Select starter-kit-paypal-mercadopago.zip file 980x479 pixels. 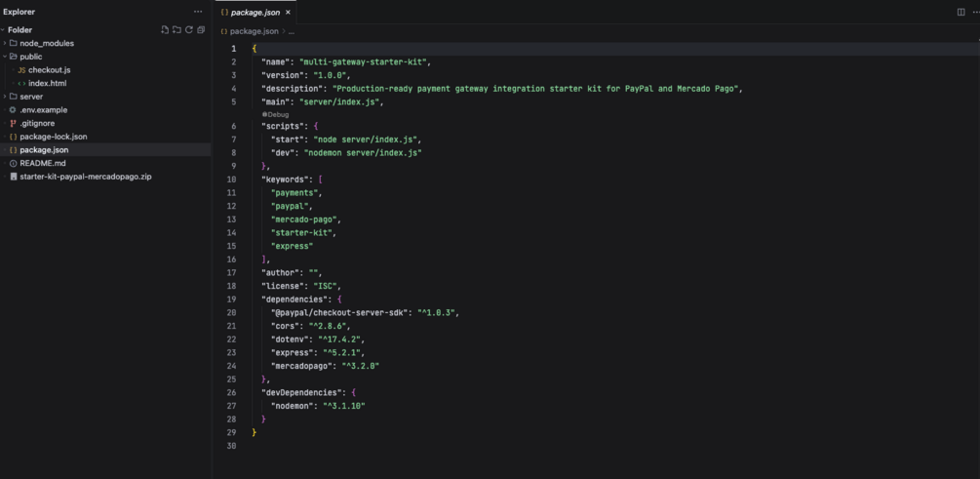point(85,177)
